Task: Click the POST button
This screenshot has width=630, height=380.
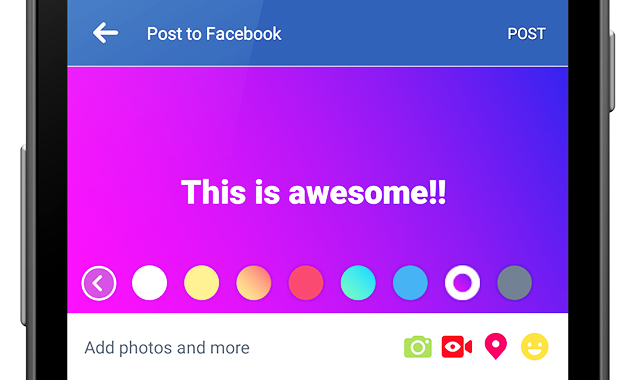Action: (x=526, y=34)
